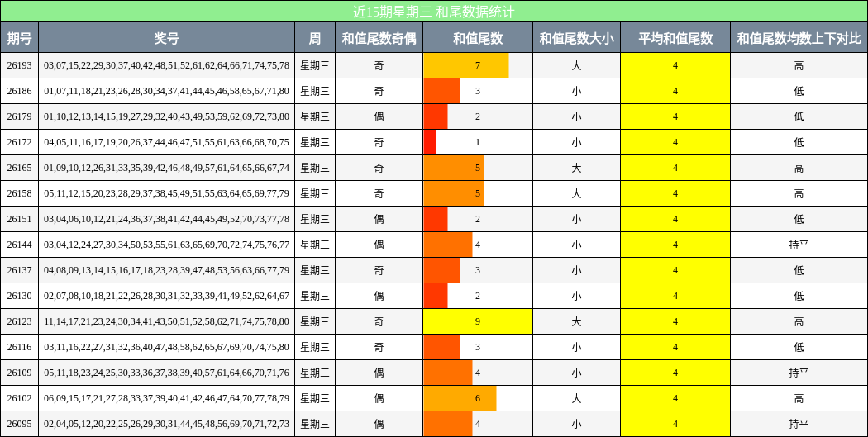Click 低 in row 26186
The image size is (868, 437).
[x=799, y=91]
